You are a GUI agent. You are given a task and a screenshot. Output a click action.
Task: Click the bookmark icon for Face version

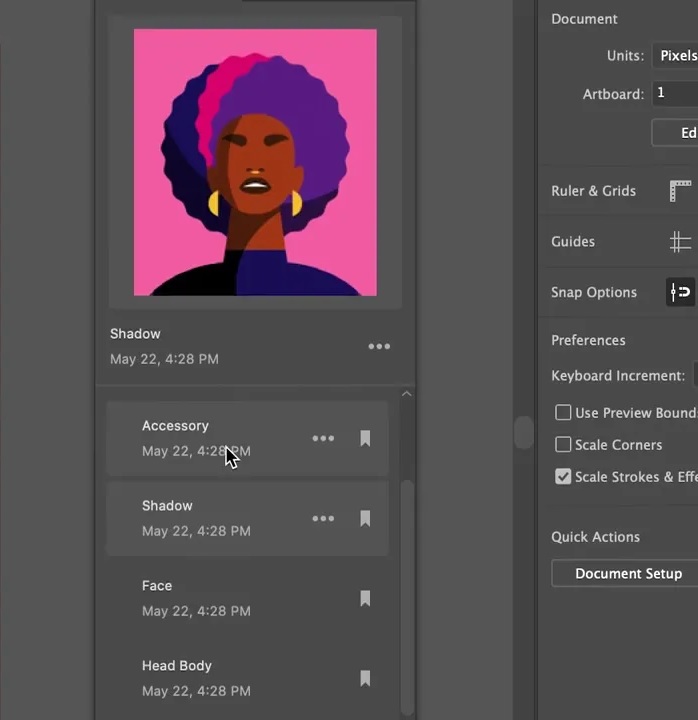point(365,598)
